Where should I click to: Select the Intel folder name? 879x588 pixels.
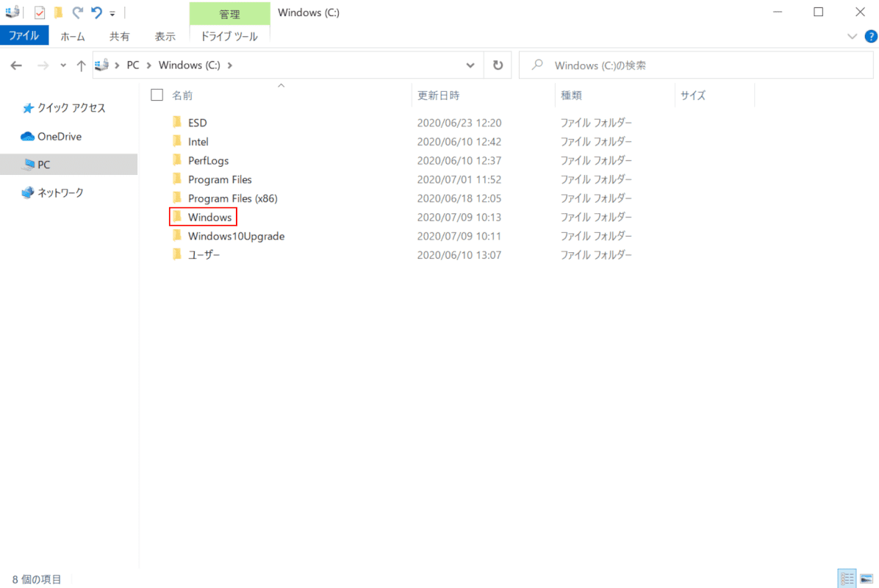click(x=198, y=142)
